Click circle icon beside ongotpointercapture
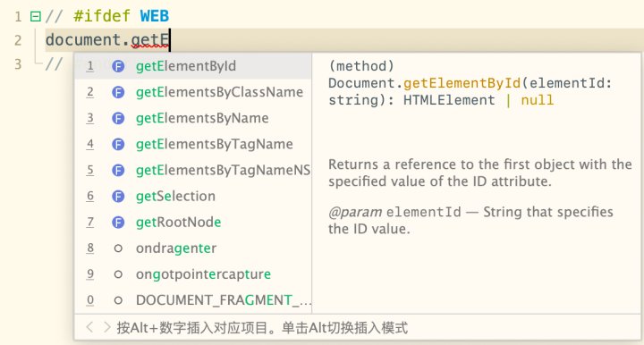Viewport: 644px width, 345px height. pyautogui.click(x=118, y=274)
